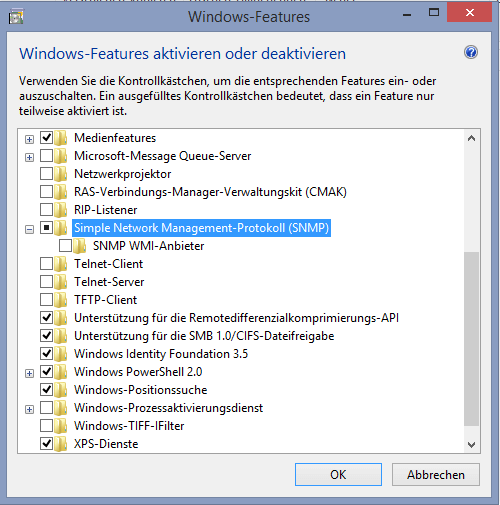Click the XPS-Dienste folder icon

coord(61,444)
